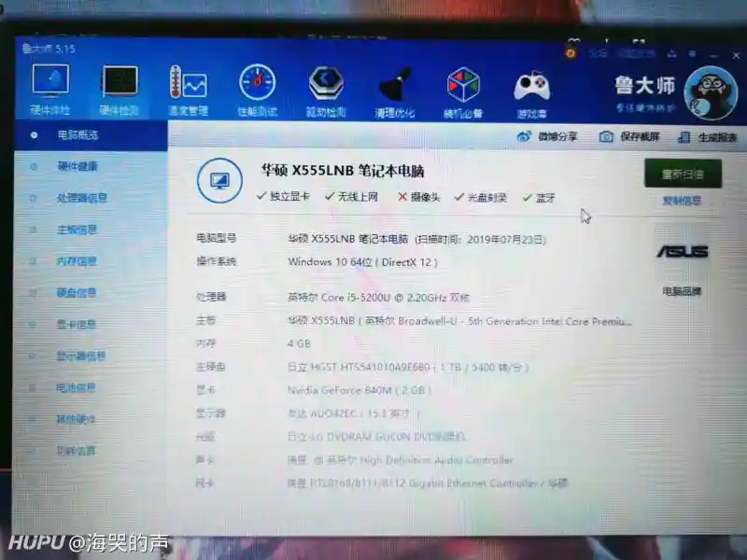Viewport: 747px width, 560px height.
Task: Go to 显卡信息 graphics card info
Action: [x=77, y=325]
